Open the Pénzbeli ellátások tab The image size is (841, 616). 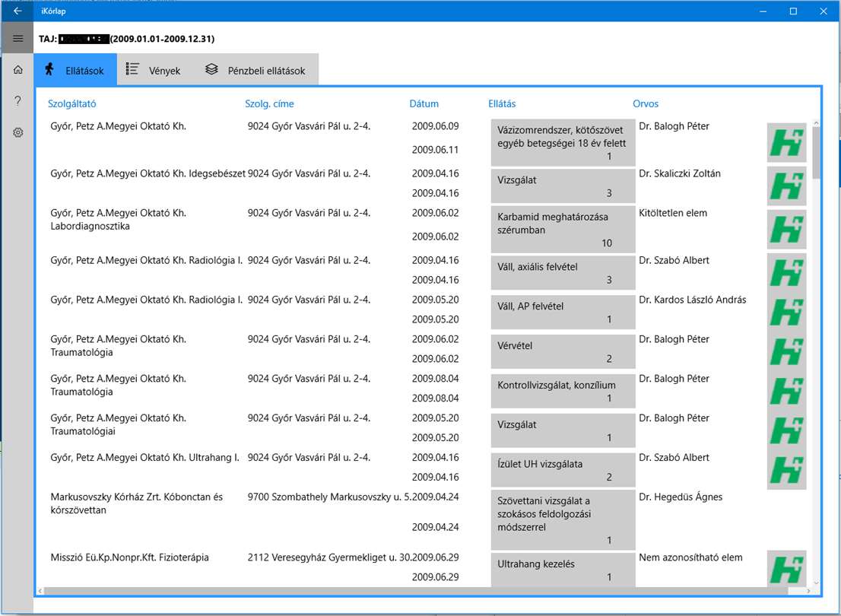tap(255, 70)
